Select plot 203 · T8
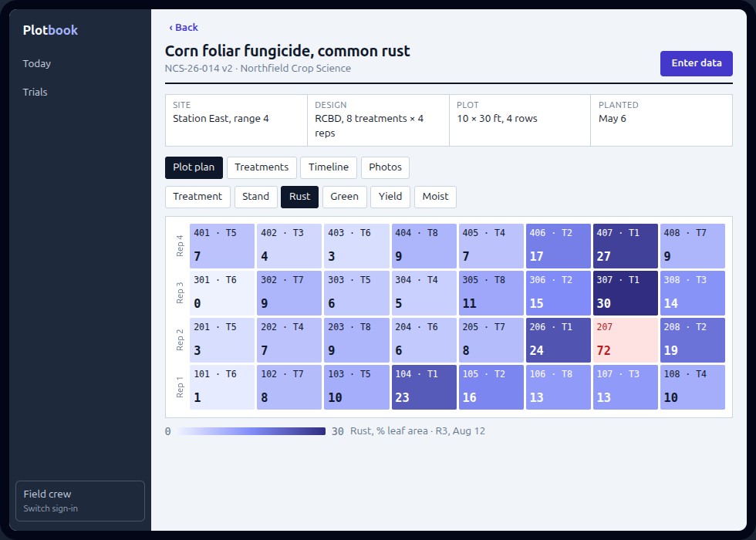Screen dimensions: 756x540 tap(356, 340)
